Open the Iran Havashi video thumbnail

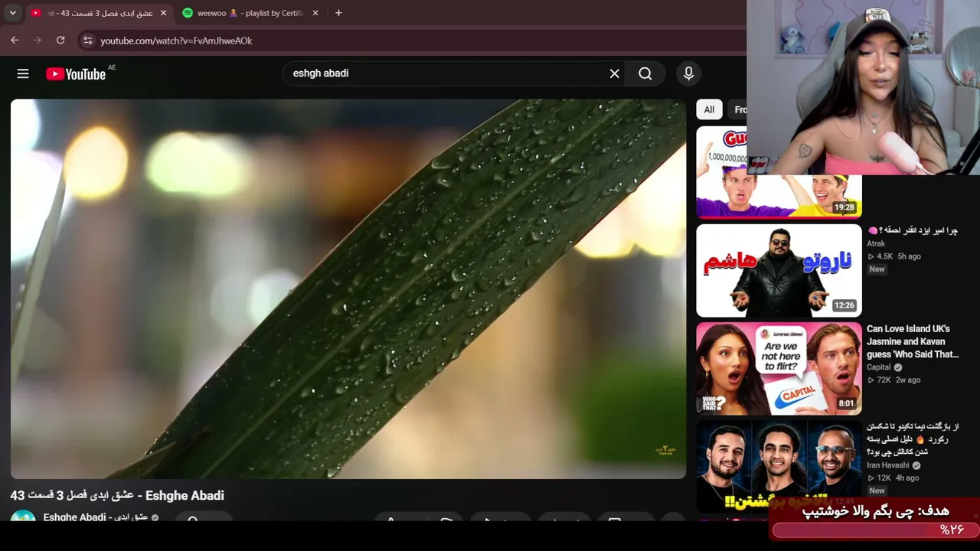pyautogui.click(x=779, y=466)
